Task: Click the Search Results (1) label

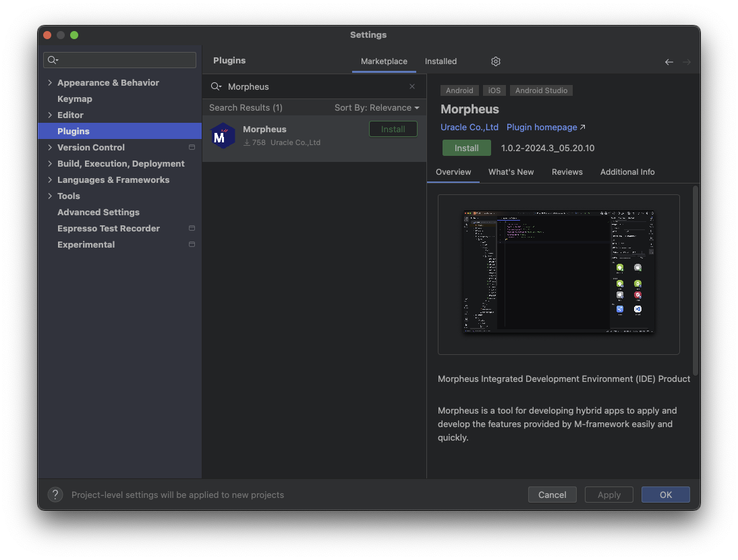Action: tap(246, 107)
